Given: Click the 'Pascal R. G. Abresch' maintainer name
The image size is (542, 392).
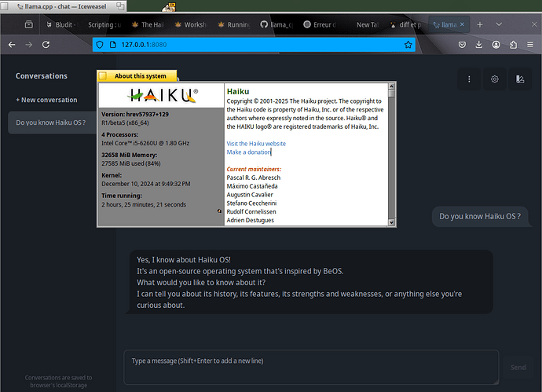Looking at the screenshot, I should tap(254, 178).
